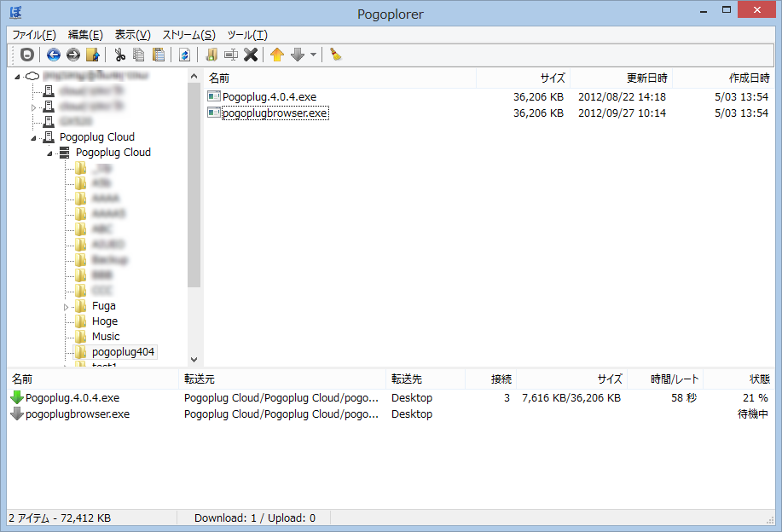Click the 58 秒 time cell

tap(684, 398)
